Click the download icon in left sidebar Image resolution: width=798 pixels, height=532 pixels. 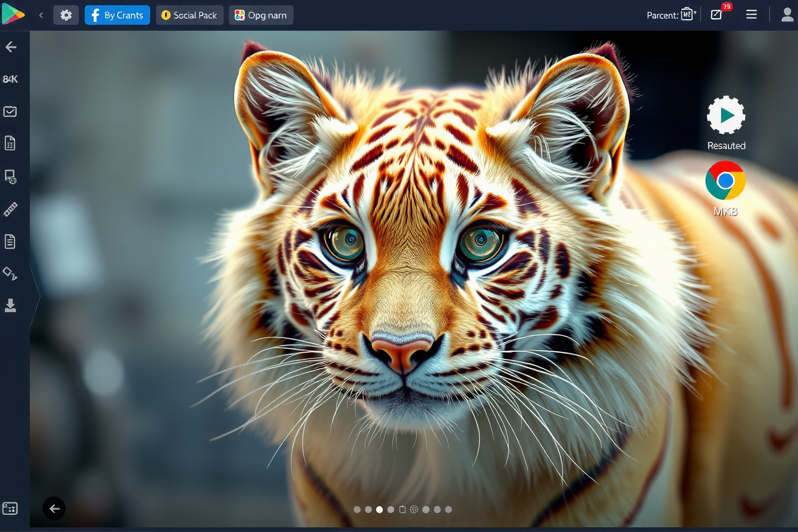pos(10,305)
